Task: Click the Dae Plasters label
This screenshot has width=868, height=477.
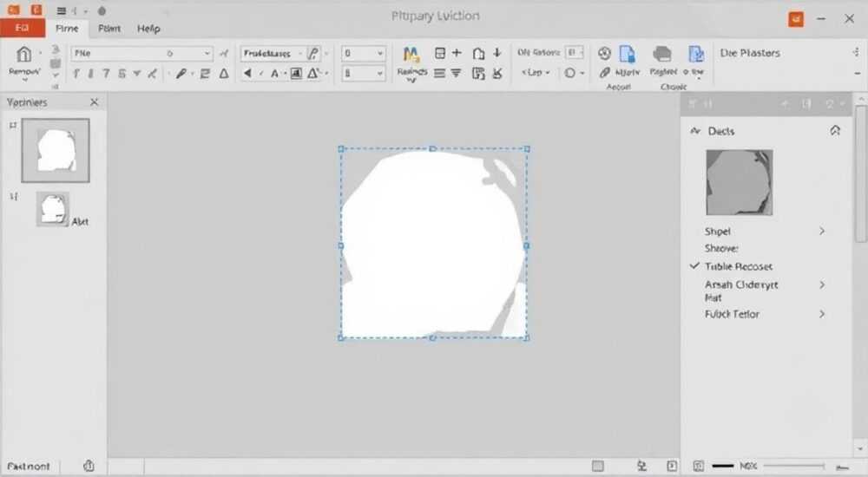Action: [750, 53]
